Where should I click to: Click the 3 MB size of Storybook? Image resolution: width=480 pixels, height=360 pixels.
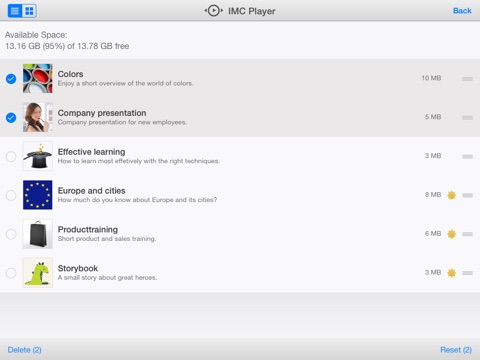(433, 272)
